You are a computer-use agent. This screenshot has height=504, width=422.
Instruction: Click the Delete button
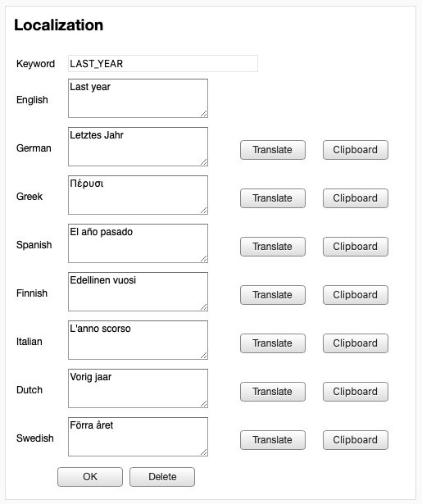(x=162, y=477)
